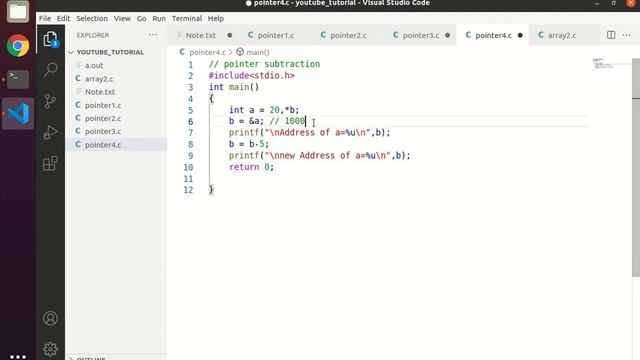The height and width of the screenshot is (360, 640).
Task: Open the Run menu
Action: tap(159, 18)
